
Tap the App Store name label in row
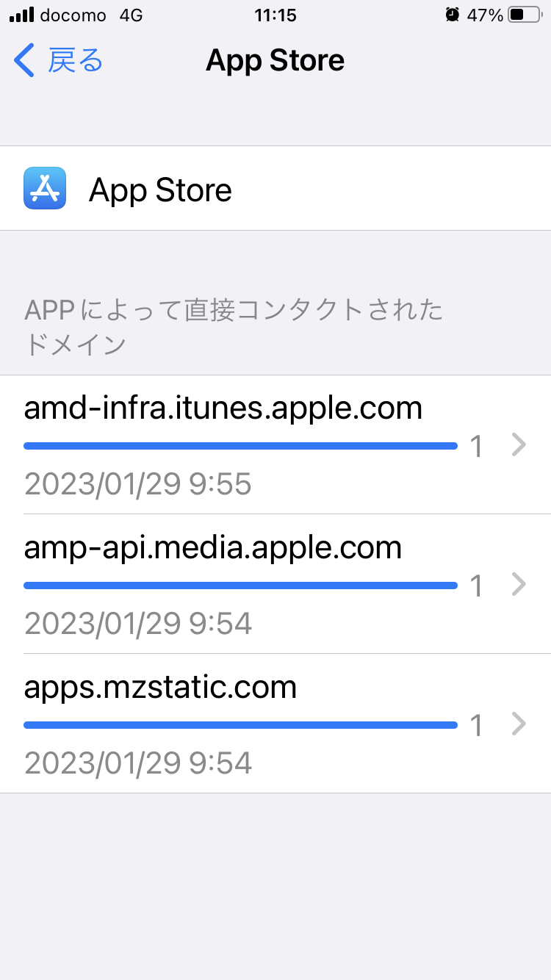coord(160,190)
